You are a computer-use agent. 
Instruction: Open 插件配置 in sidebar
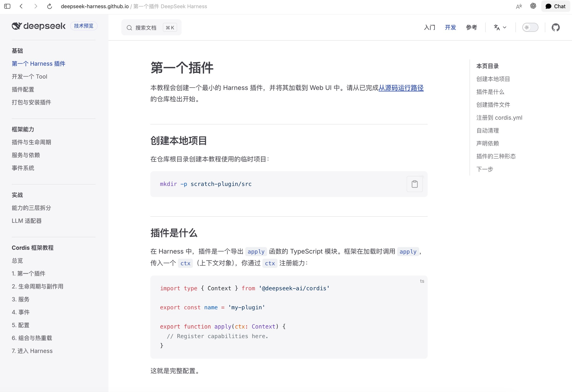(x=23, y=89)
